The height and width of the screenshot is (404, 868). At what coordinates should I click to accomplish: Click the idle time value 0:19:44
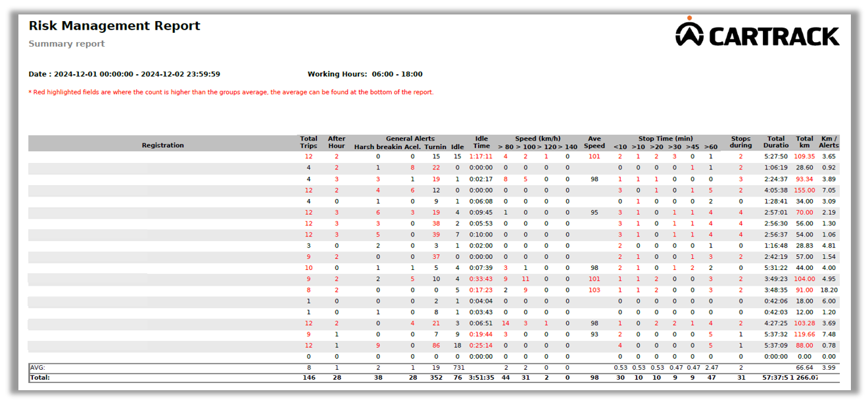pyautogui.click(x=481, y=335)
